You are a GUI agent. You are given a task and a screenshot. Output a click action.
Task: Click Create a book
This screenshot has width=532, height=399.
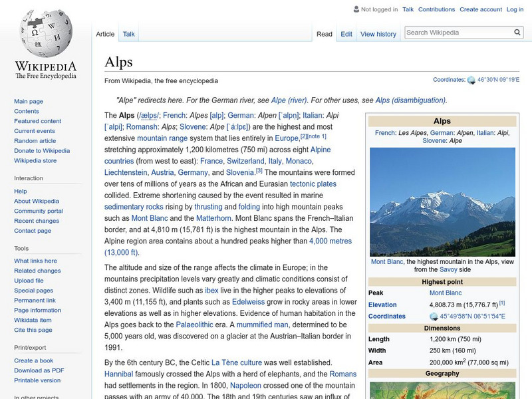click(x=34, y=360)
